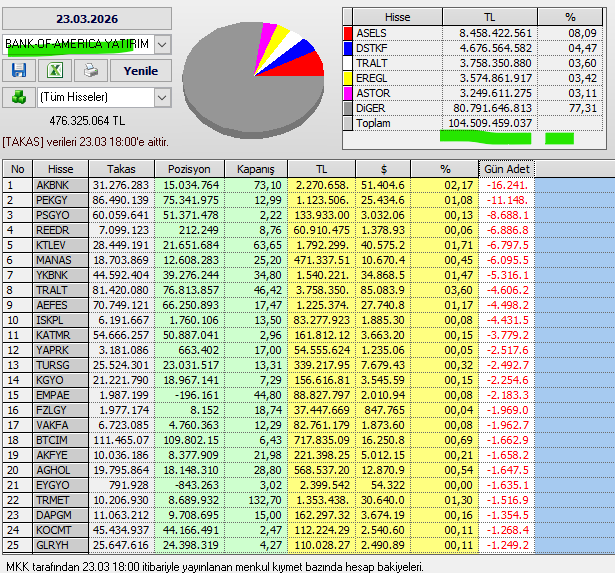The image size is (615, 573).
Task: Click the pie chart graphic
Action: 253,80
